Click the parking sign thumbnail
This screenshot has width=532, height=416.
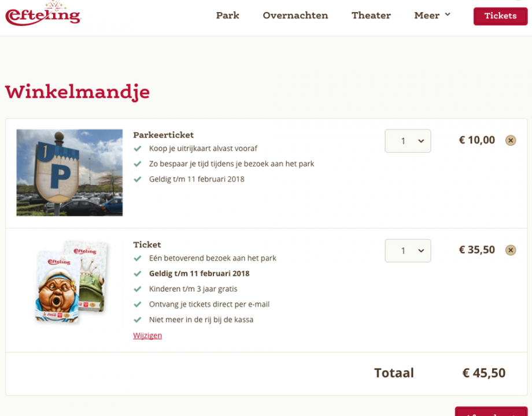tap(69, 173)
